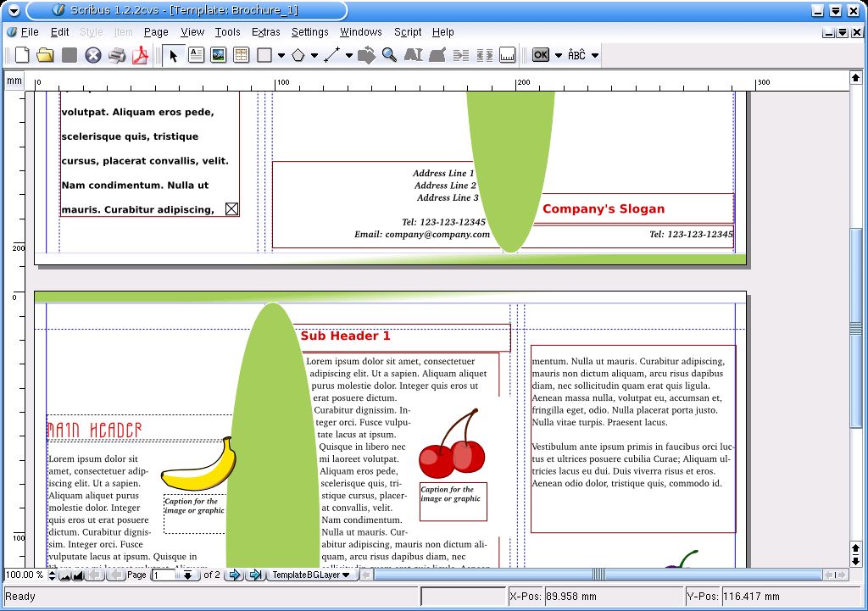Open the polygon tool dropdown arrow
The width and height of the screenshot is (868, 611).
pyautogui.click(x=314, y=55)
